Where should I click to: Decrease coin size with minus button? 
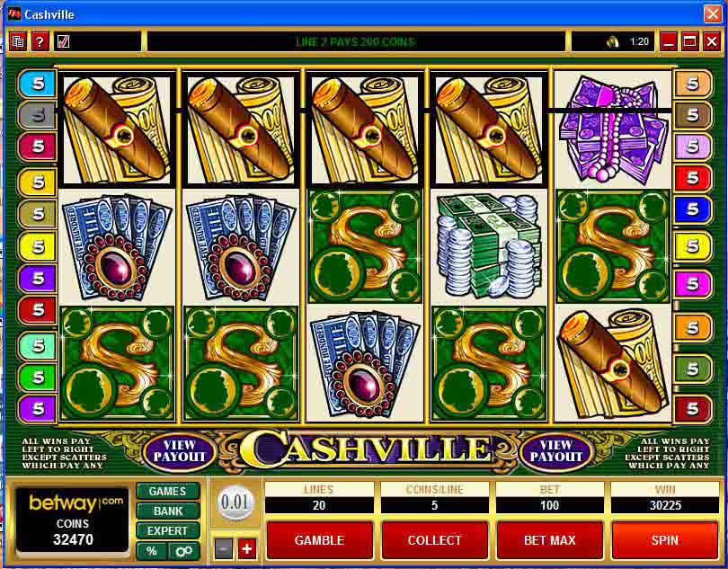pyautogui.click(x=223, y=549)
